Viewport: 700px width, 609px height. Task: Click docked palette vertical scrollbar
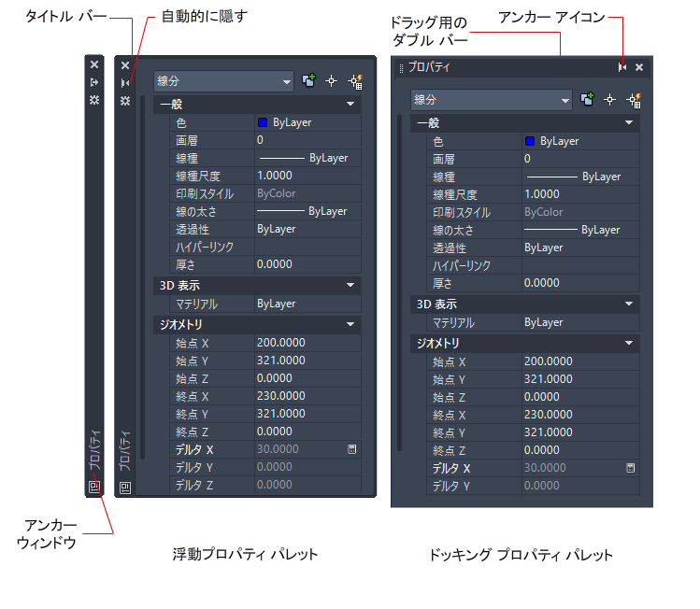pos(400,282)
